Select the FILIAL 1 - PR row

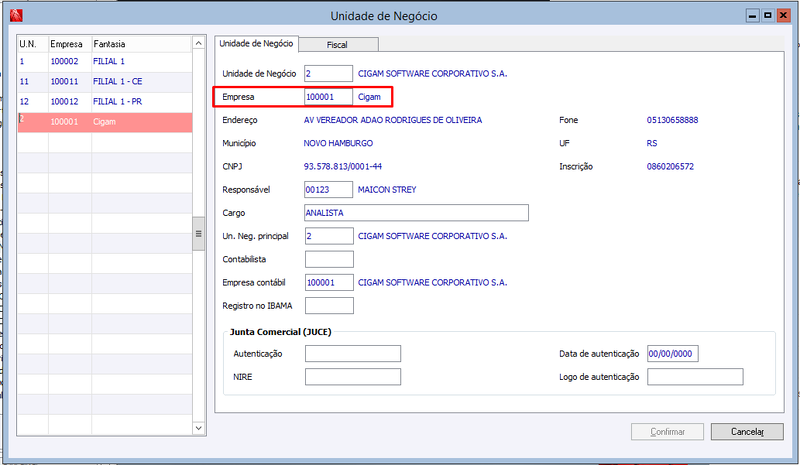click(x=105, y=102)
